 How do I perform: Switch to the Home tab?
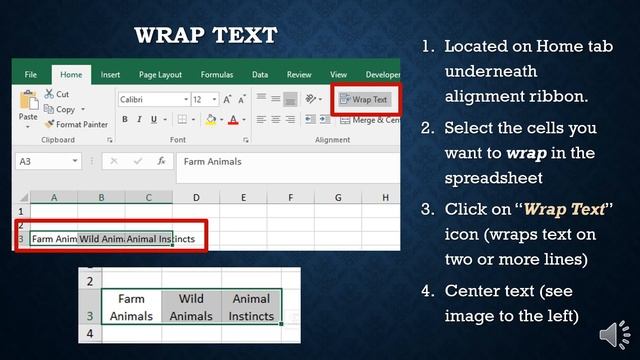click(x=71, y=75)
